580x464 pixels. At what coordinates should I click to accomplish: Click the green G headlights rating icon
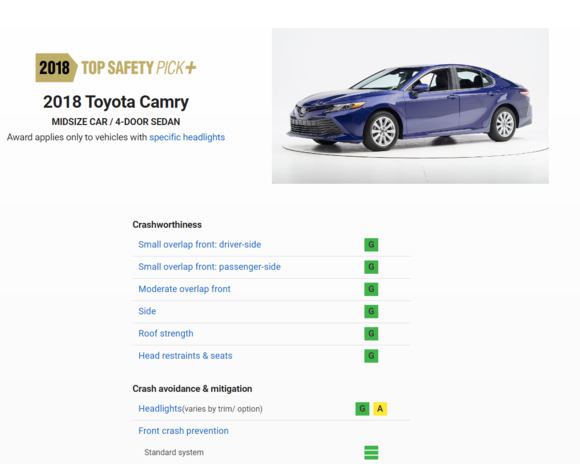coord(362,409)
